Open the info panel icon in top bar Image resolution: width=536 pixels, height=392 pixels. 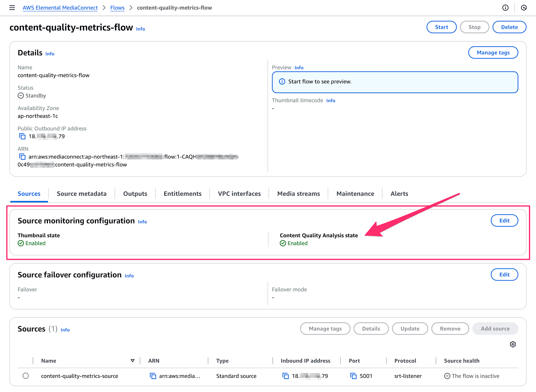click(x=505, y=8)
